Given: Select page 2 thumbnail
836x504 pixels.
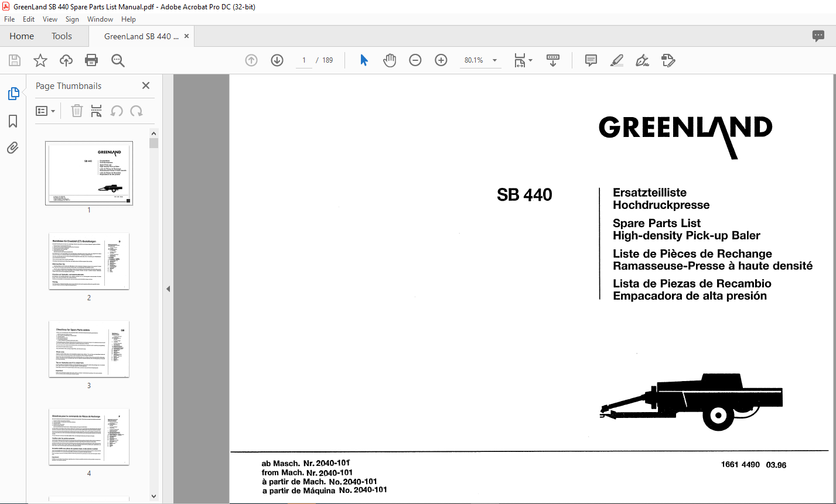Looking at the screenshot, I should coord(89,261).
